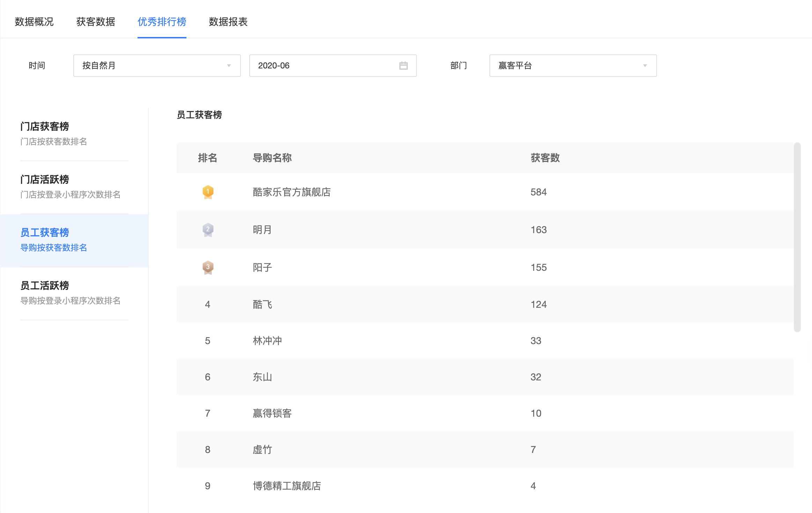Viewport: 812px width, 513px height.
Task: Click the bronze rank-3 medal icon
Action: [x=208, y=267]
